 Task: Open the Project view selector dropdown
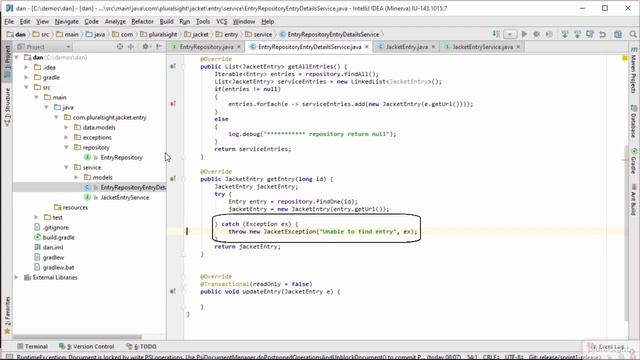[43, 47]
